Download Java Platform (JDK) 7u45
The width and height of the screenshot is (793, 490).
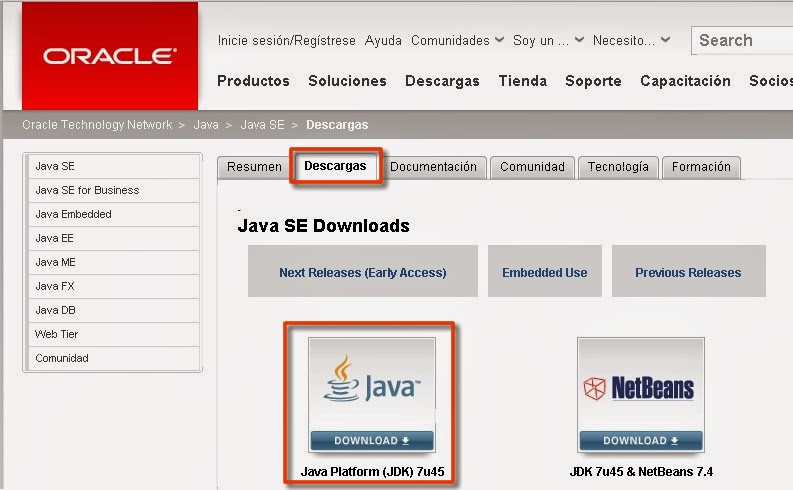[x=372, y=440]
